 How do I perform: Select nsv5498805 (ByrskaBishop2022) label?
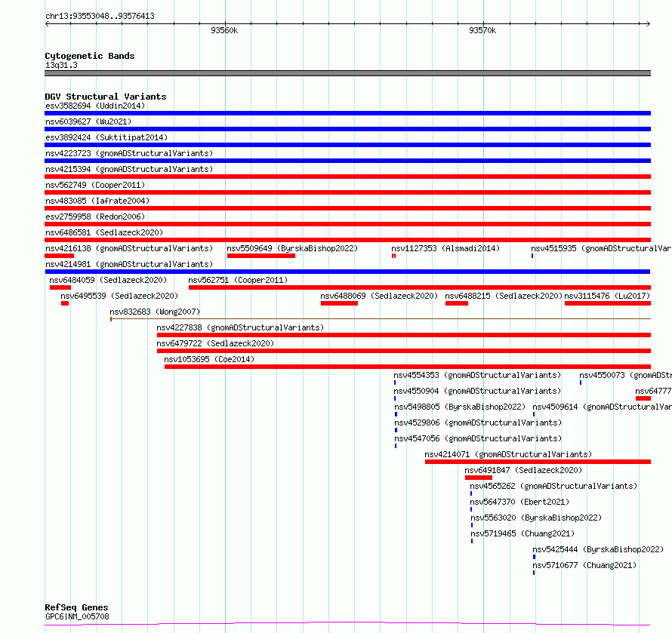[x=460, y=407]
